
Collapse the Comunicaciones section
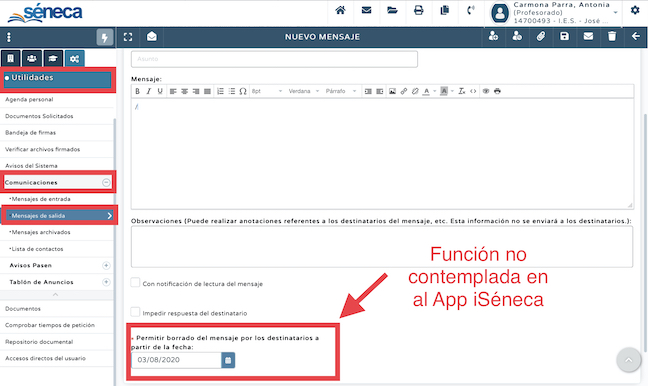click(x=106, y=182)
